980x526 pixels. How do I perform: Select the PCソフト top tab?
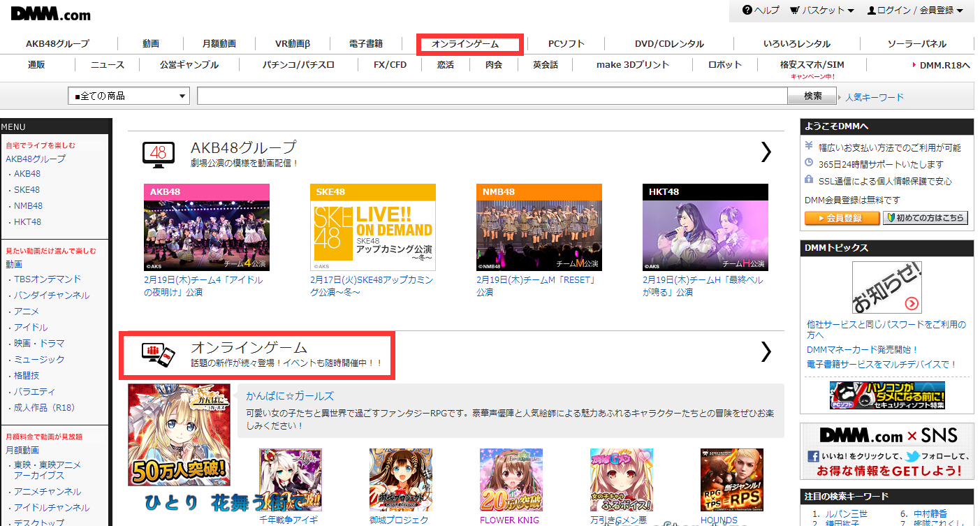[566, 44]
